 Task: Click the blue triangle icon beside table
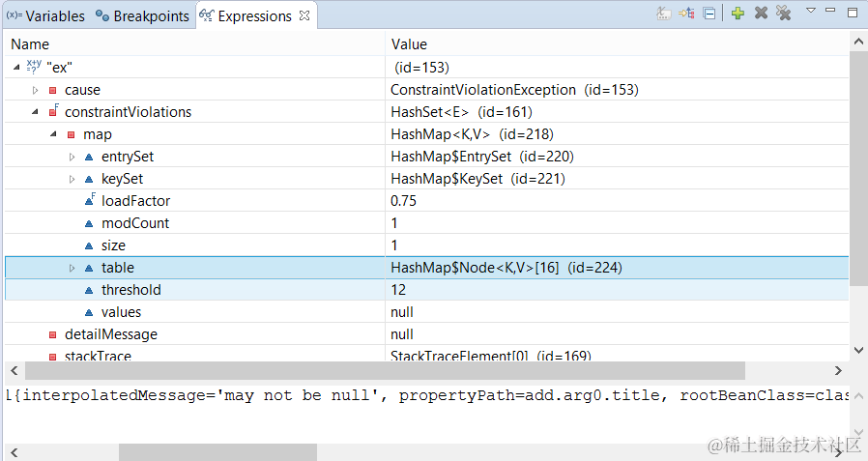pyautogui.click(x=89, y=269)
